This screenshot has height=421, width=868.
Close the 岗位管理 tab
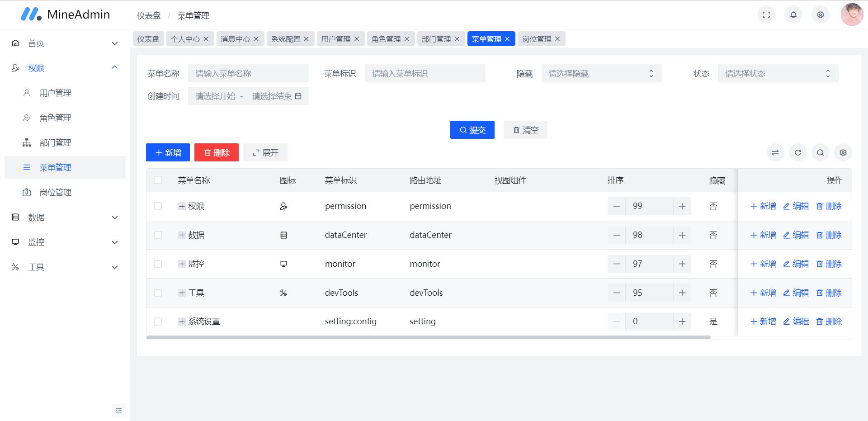557,39
